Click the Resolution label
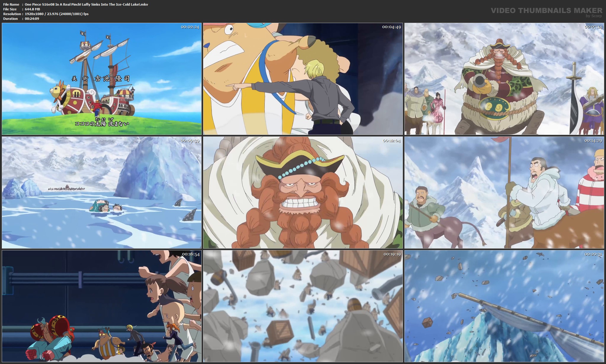 (x=12, y=14)
